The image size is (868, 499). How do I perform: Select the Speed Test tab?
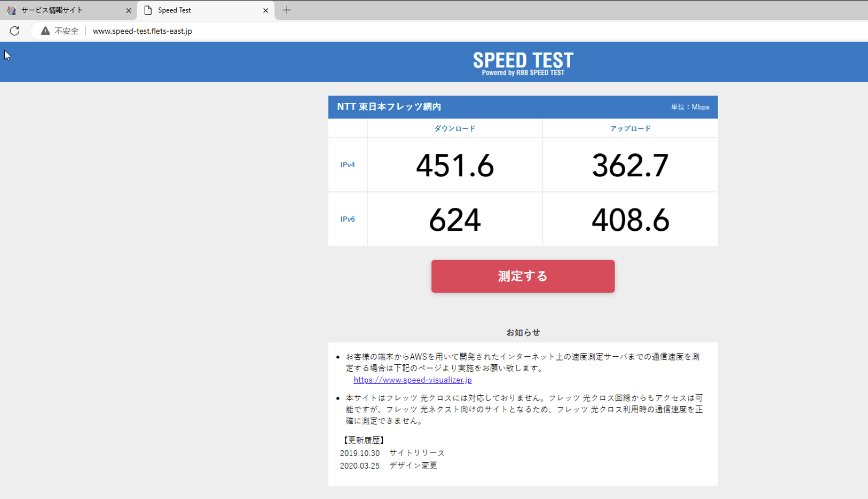click(x=206, y=10)
